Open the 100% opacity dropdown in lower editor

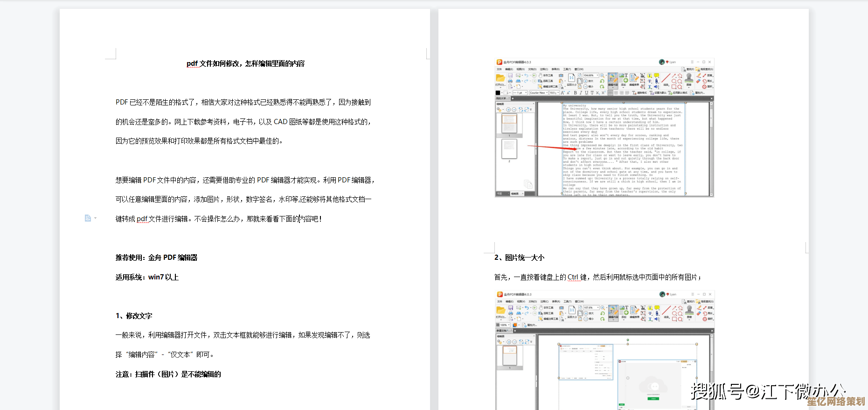pos(509,325)
